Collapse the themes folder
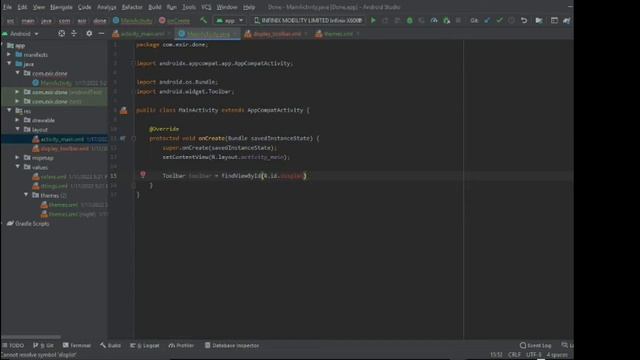Viewport: 640px width, 360px height. pos(26,195)
